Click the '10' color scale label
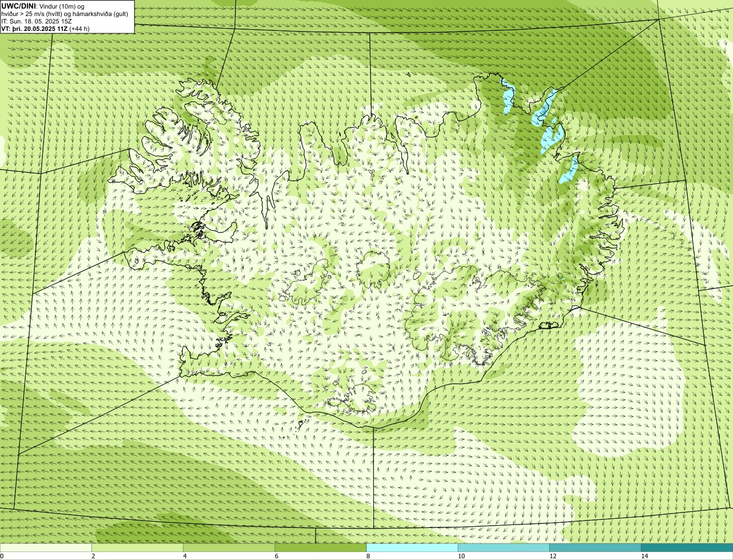This screenshot has height=560, width=733. pyautogui.click(x=461, y=556)
